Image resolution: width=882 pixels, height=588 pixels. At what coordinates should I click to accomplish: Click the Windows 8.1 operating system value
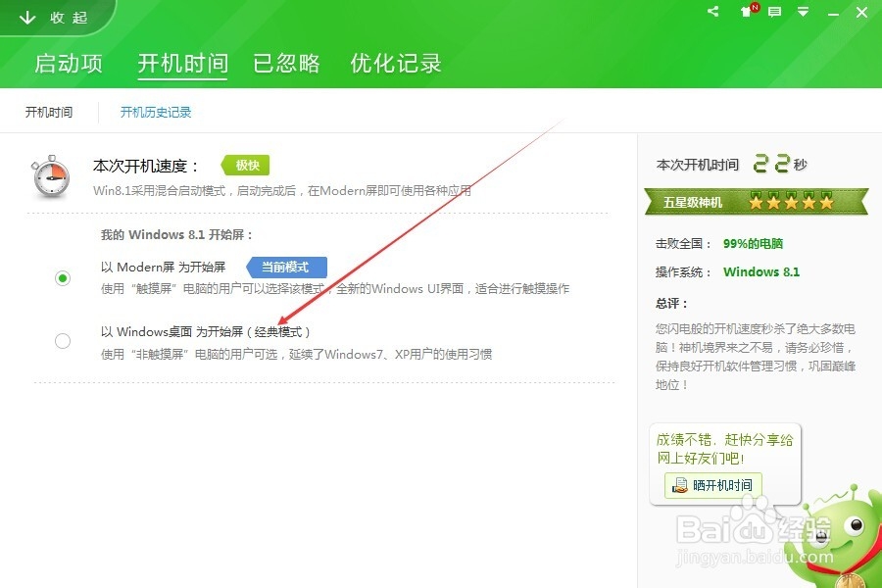pyautogui.click(x=761, y=271)
